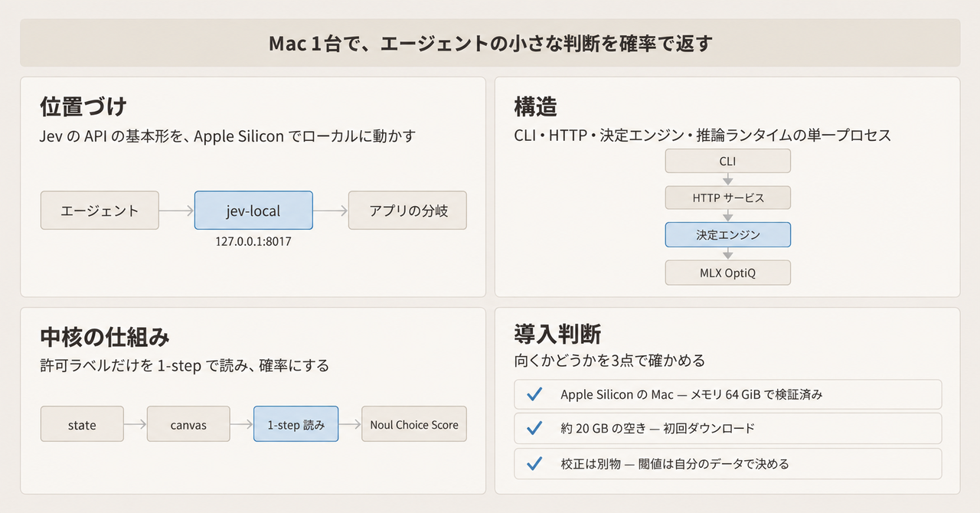
Task: Select the jev-local node
Action: [x=253, y=211]
